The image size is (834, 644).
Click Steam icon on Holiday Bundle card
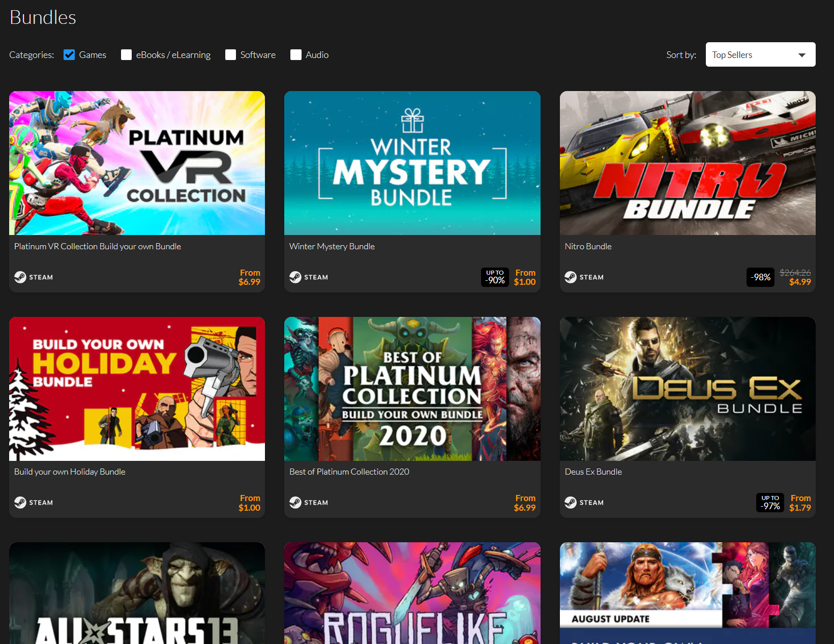tap(20, 503)
